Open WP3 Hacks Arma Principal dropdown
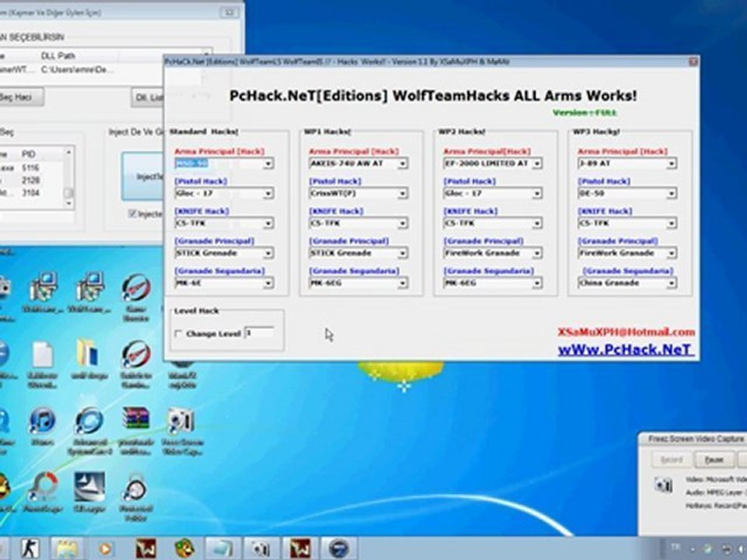747x560 pixels. (672, 164)
